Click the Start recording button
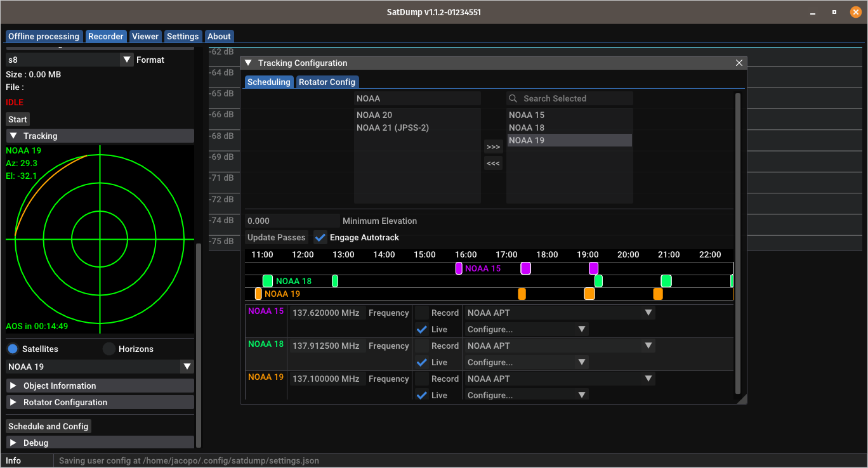This screenshot has width=868, height=468. pyautogui.click(x=18, y=119)
